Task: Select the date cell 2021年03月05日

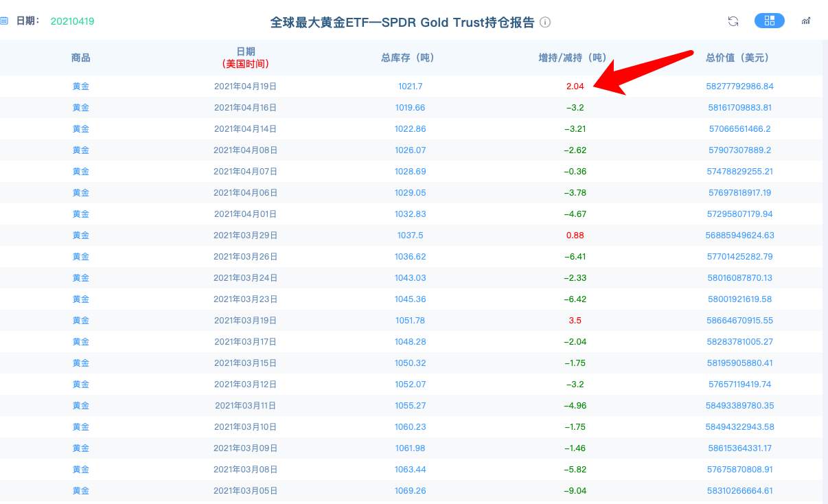Action: (x=246, y=491)
